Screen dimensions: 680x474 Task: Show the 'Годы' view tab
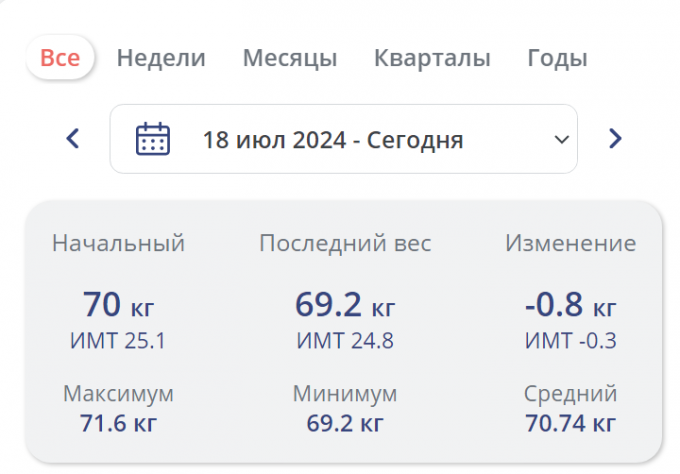click(557, 58)
